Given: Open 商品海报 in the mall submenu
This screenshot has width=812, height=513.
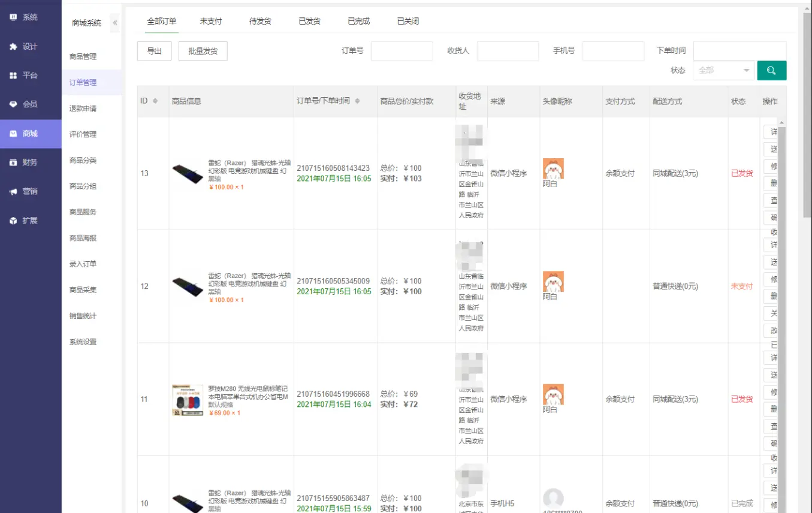Looking at the screenshot, I should [x=83, y=238].
